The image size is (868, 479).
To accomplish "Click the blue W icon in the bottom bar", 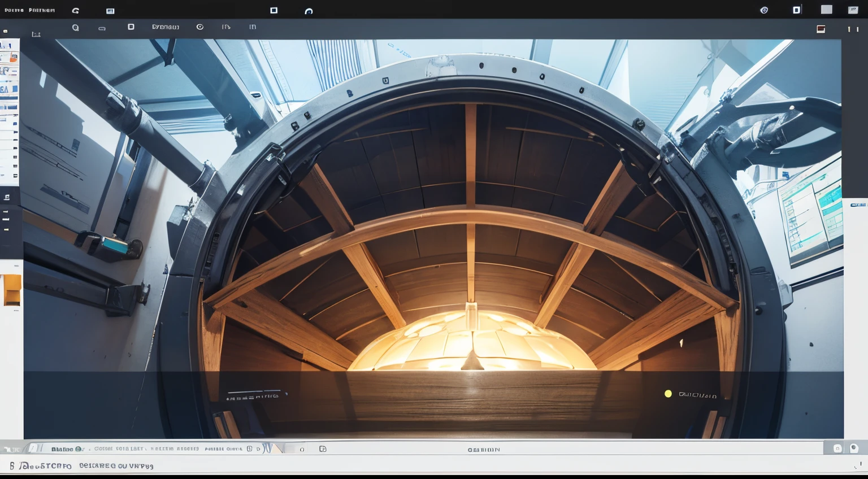I will click(x=267, y=448).
